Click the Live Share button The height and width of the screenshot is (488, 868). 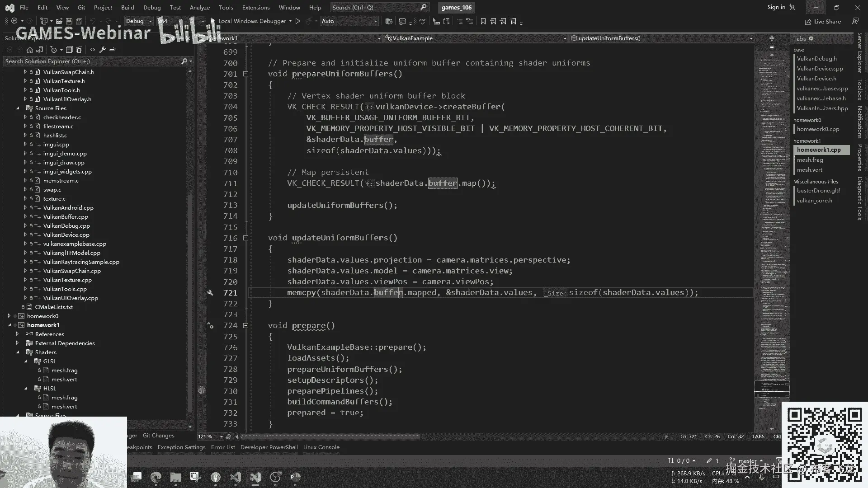point(823,21)
